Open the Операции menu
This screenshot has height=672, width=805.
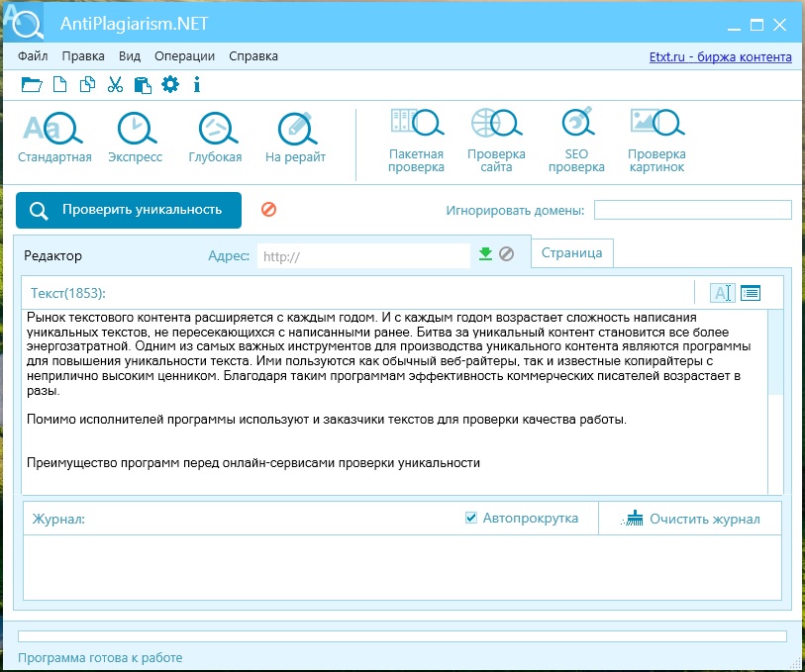(185, 55)
